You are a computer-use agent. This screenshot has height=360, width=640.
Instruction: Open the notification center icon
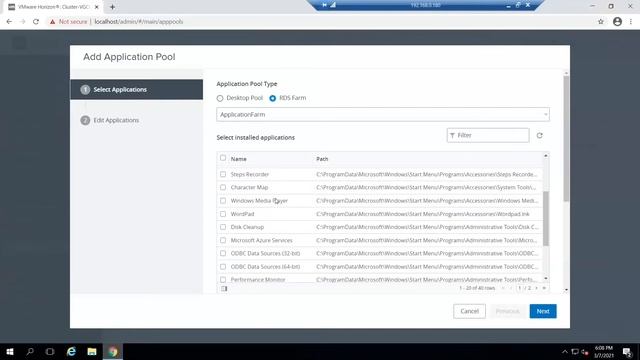click(627, 351)
